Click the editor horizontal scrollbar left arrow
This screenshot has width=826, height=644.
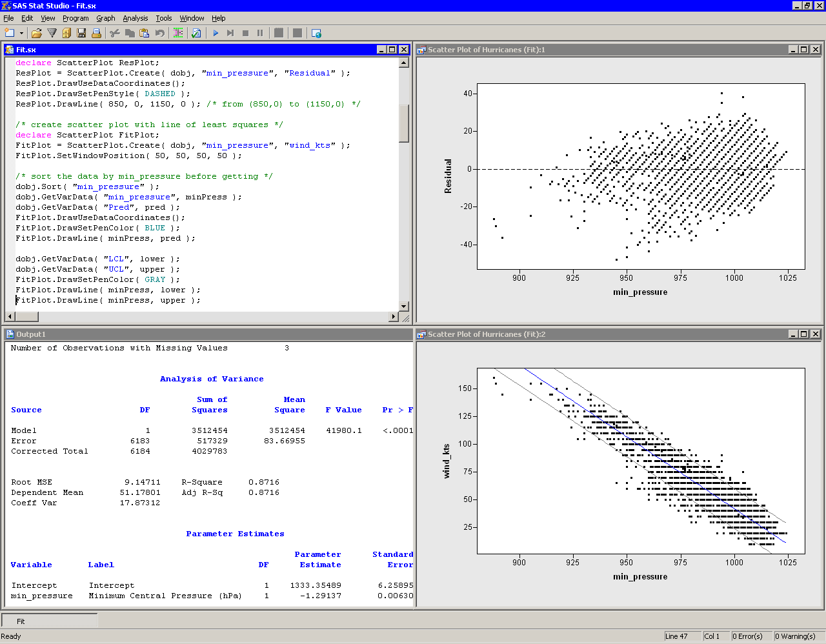[x=10, y=317]
